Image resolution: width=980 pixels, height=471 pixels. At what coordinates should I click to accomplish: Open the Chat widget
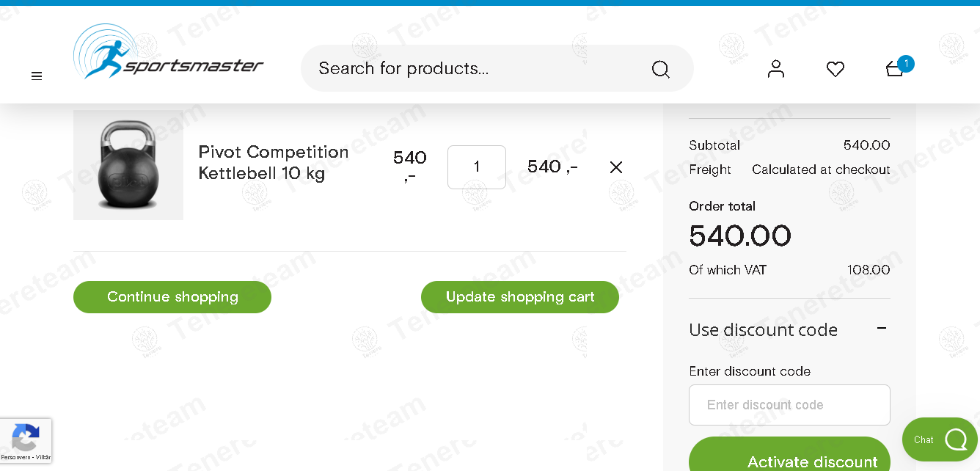[940, 439]
